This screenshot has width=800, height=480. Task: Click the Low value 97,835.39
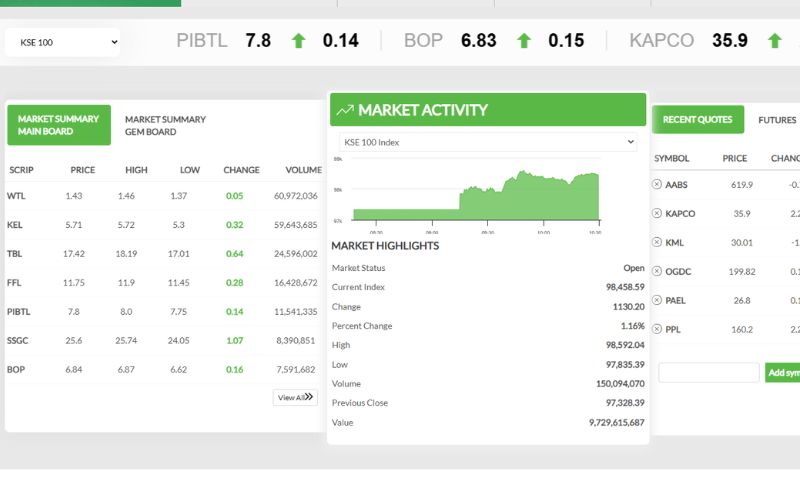click(625, 364)
